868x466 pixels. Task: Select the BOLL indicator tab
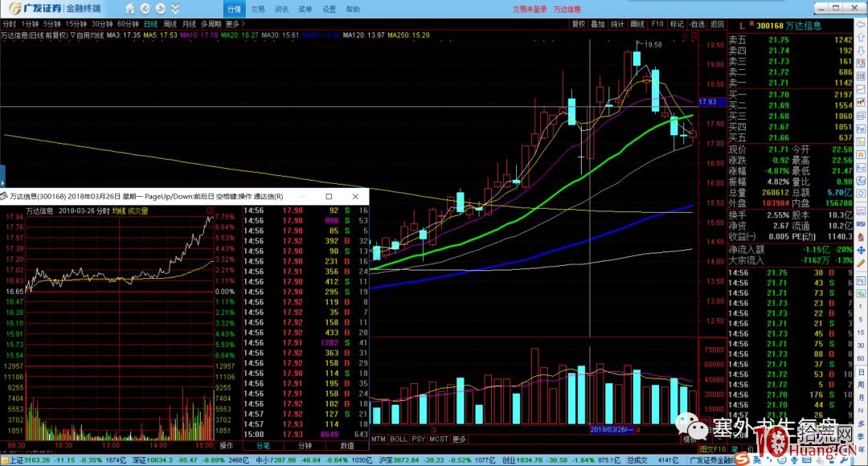pos(399,439)
